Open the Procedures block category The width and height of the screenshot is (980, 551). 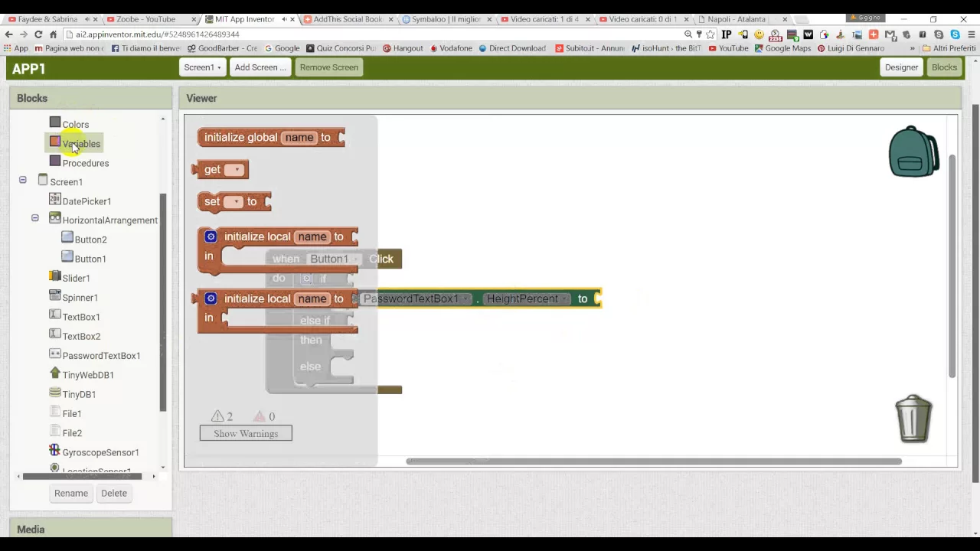click(x=86, y=163)
